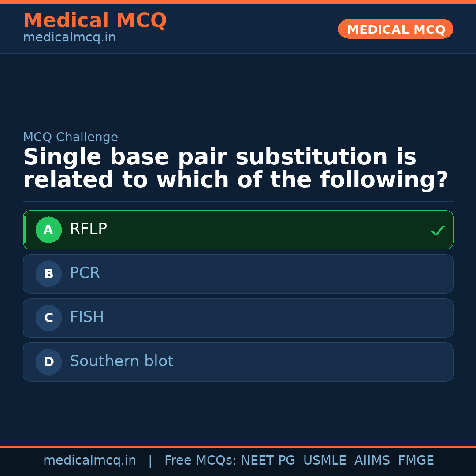Open the medicalmcq.in footer link
476x476 pixels.
[89, 461]
